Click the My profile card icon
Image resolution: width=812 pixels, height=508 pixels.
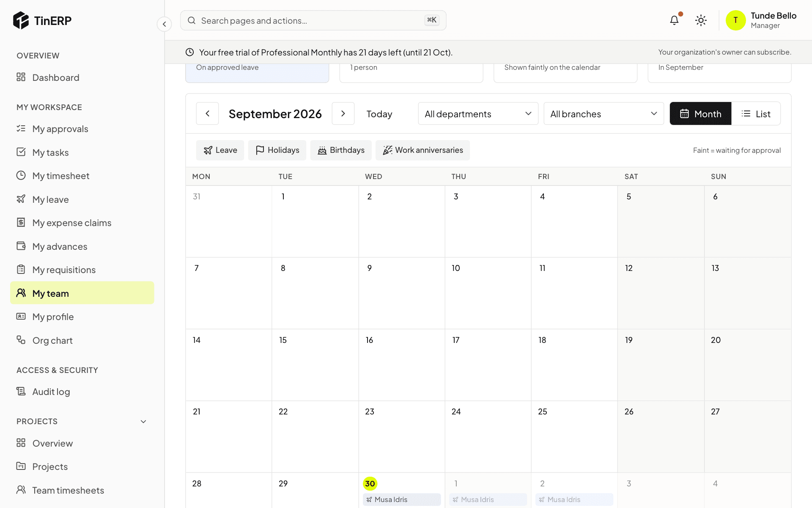pyautogui.click(x=21, y=316)
